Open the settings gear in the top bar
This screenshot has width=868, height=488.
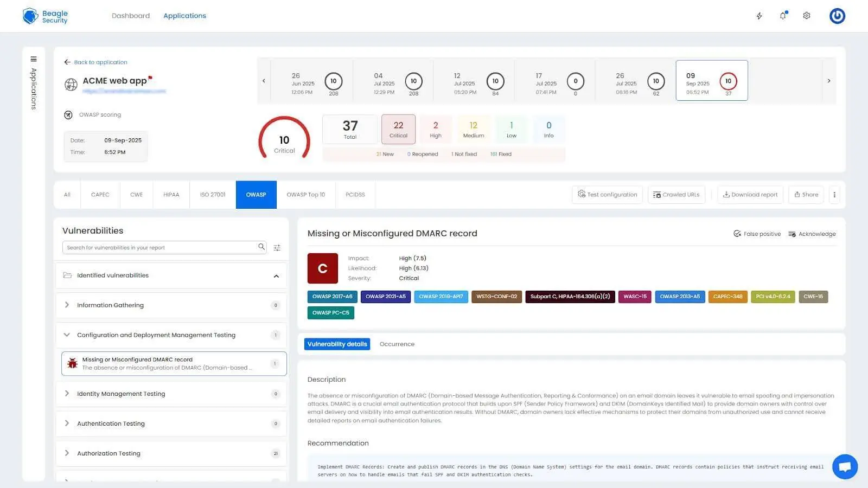(807, 16)
